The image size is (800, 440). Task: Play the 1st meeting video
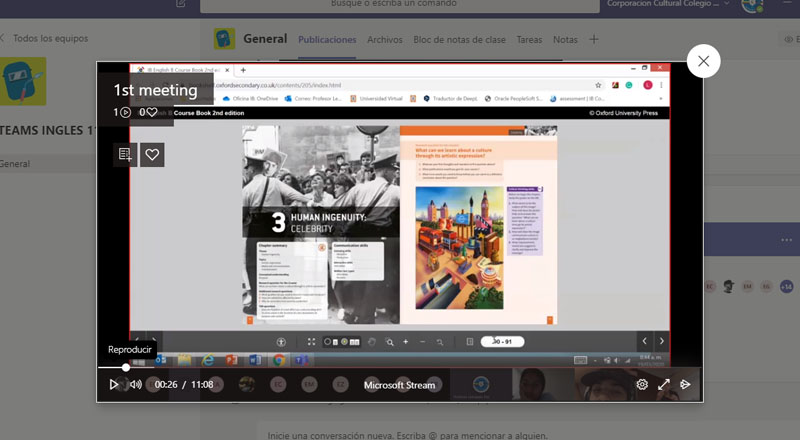[114, 384]
